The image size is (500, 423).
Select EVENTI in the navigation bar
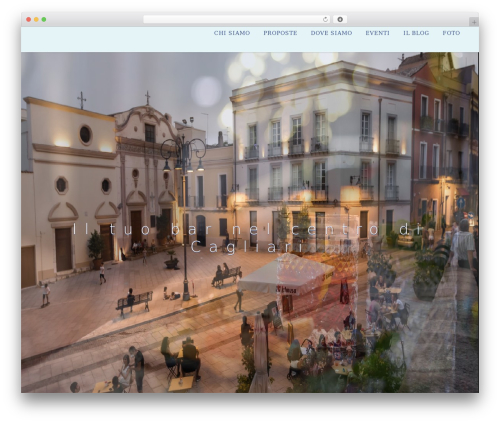377,33
